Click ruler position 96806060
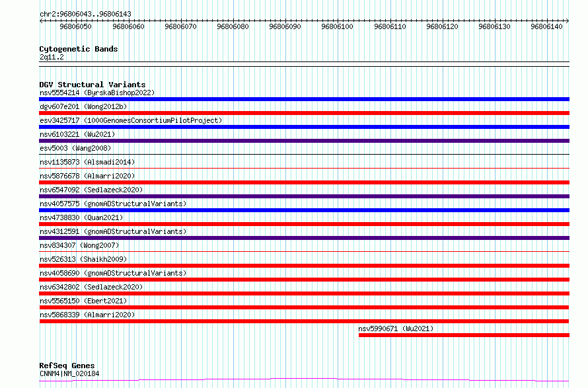 [128, 26]
